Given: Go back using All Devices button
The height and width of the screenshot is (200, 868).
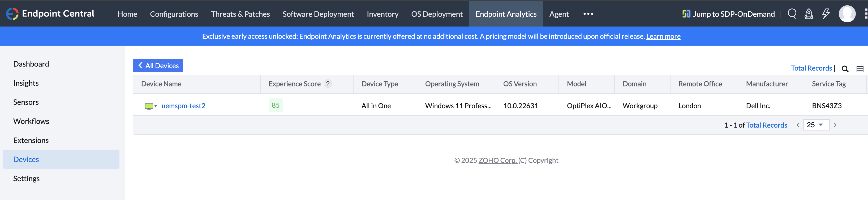Looking at the screenshot, I should pyautogui.click(x=158, y=66).
